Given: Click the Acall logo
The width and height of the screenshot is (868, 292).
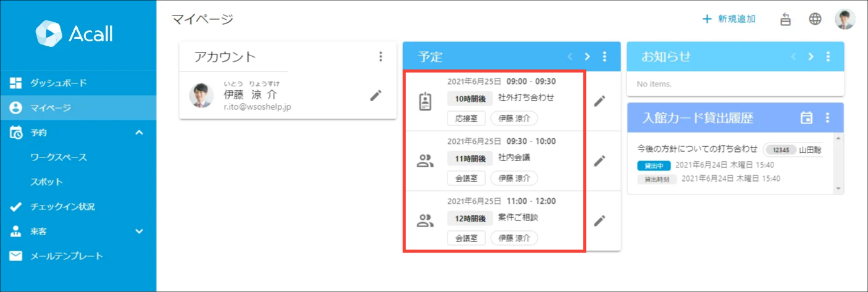Looking at the screenshot, I should coord(74,33).
